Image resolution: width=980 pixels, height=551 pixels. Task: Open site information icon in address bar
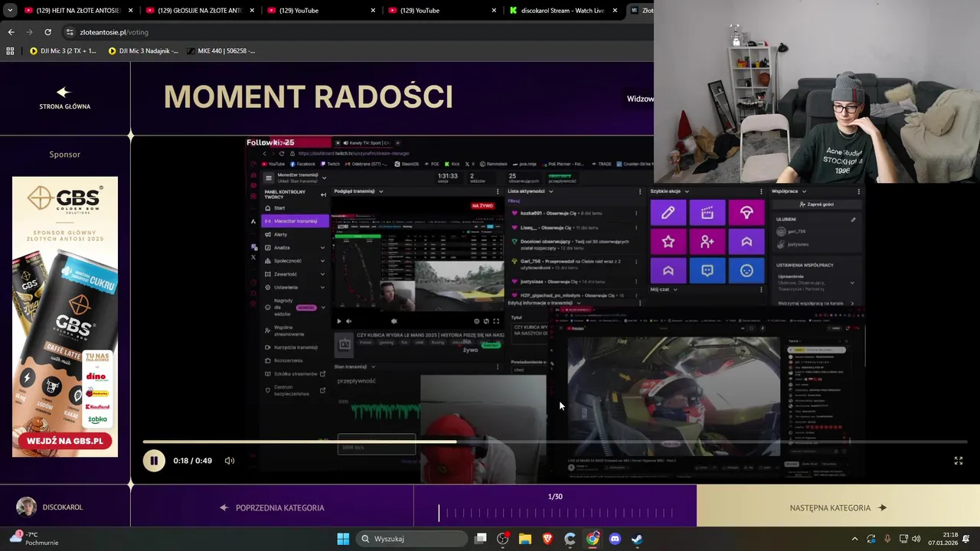pyautogui.click(x=70, y=32)
